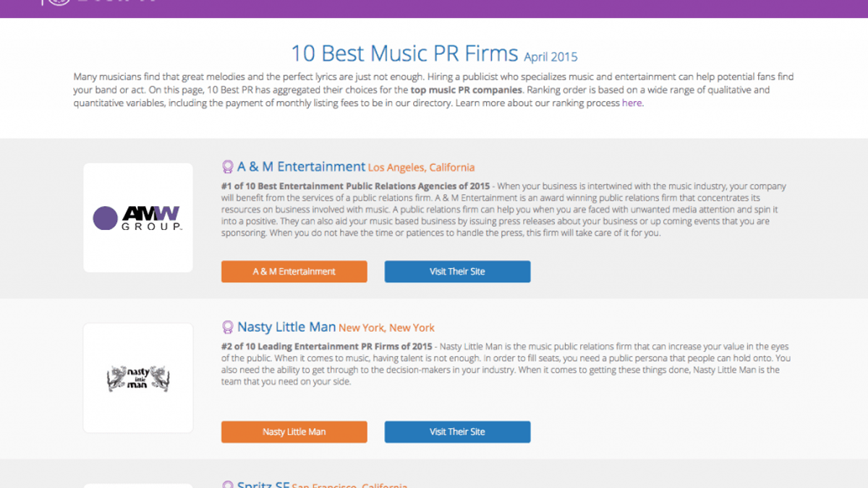Visit the site for A & M Entertainment
Image resolution: width=868 pixels, height=488 pixels.
pyautogui.click(x=457, y=272)
